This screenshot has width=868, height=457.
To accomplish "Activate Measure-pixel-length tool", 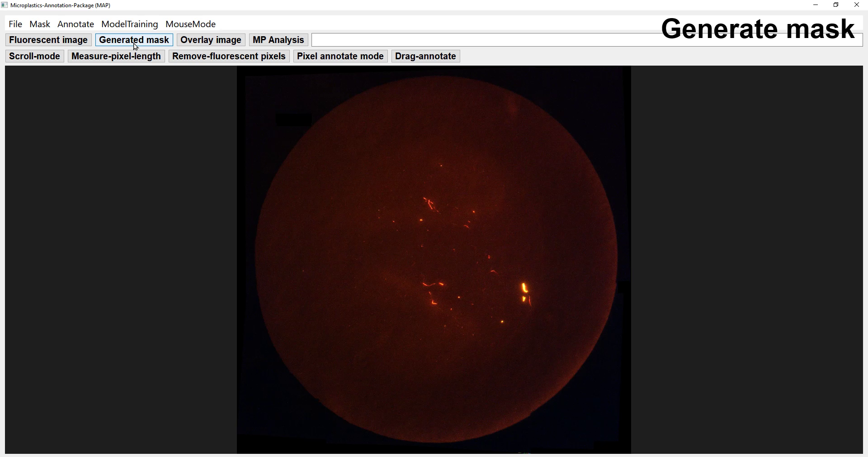I will click(116, 56).
